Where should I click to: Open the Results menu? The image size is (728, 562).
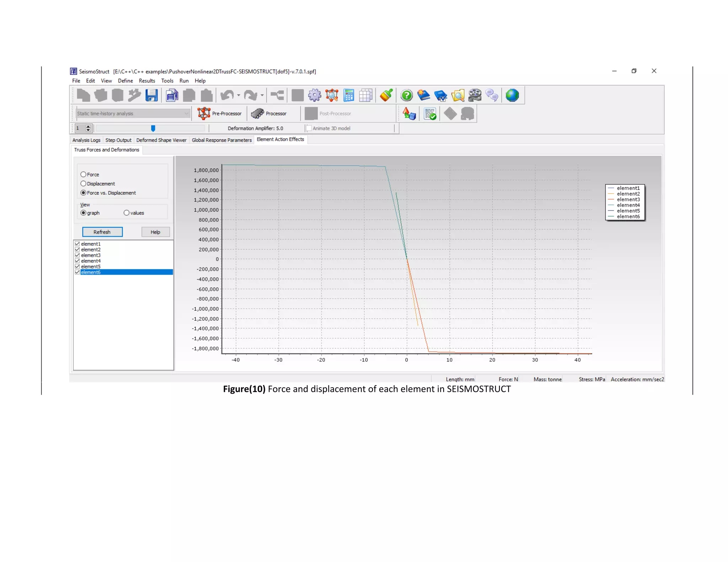tap(147, 81)
